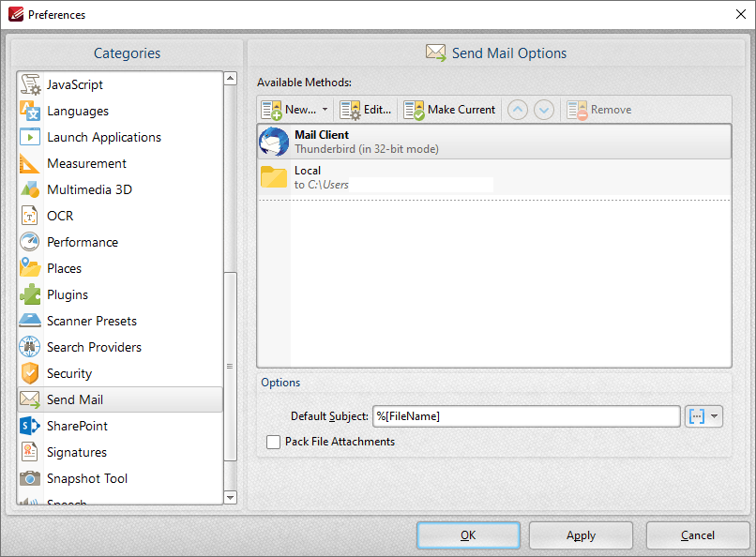Click the Snapshot Tool camera icon
756x557 pixels.
pos(30,478)
